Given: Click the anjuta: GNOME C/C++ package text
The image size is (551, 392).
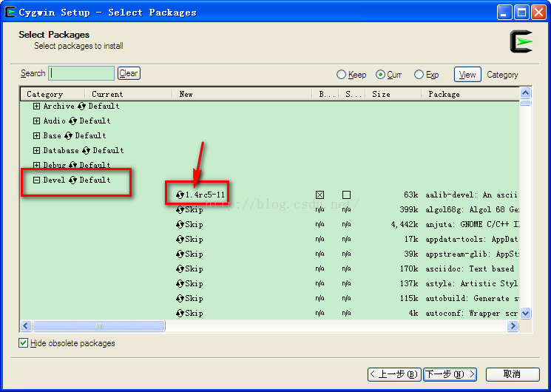Looking at the screenshot, I should [473, 224].
